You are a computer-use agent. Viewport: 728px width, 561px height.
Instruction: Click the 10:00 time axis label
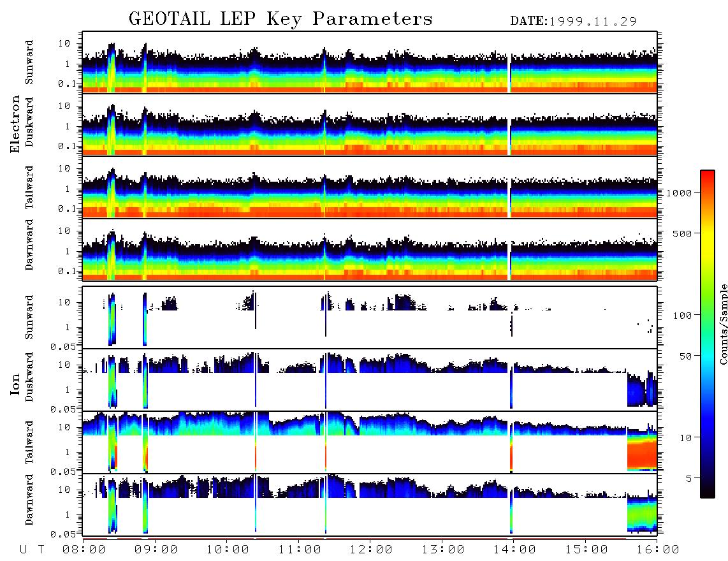point(228,550)
